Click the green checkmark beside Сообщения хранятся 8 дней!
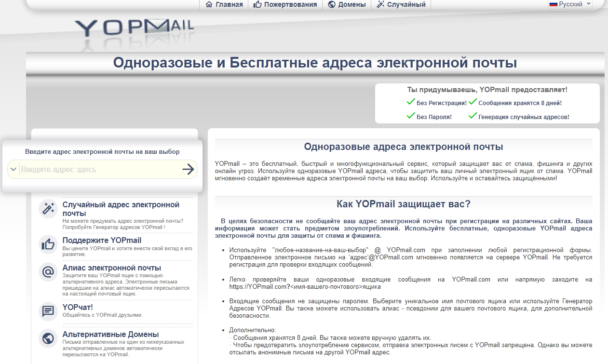Image resolution: width=608 pixels, height=364 pixels. tap(473, 102)
